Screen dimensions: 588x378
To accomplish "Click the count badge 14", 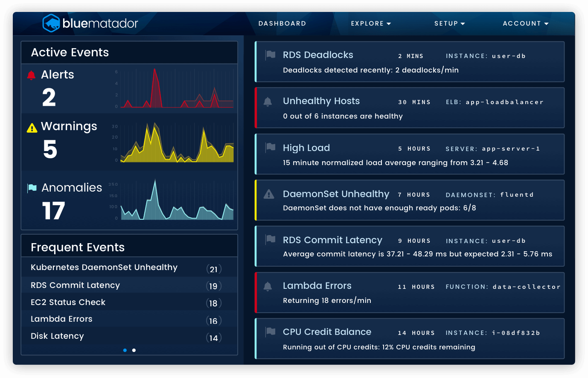I will (214, 338).
